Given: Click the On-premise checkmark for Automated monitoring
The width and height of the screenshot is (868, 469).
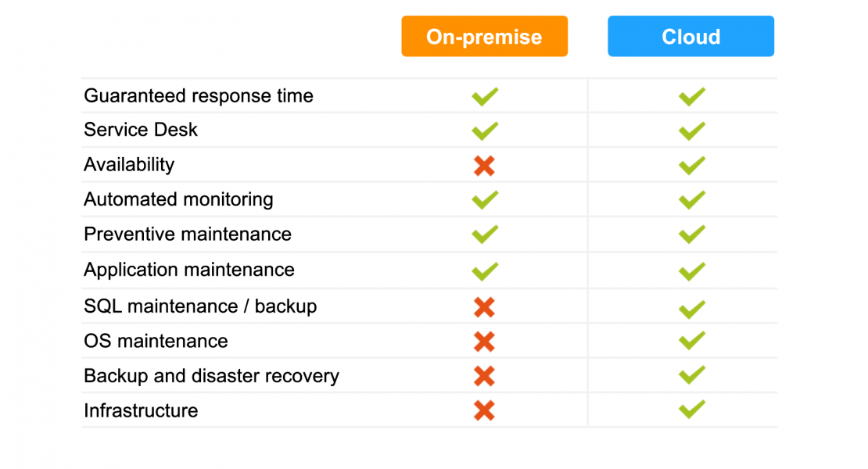Looking at the screenshot, I should [x=485, y=199].
